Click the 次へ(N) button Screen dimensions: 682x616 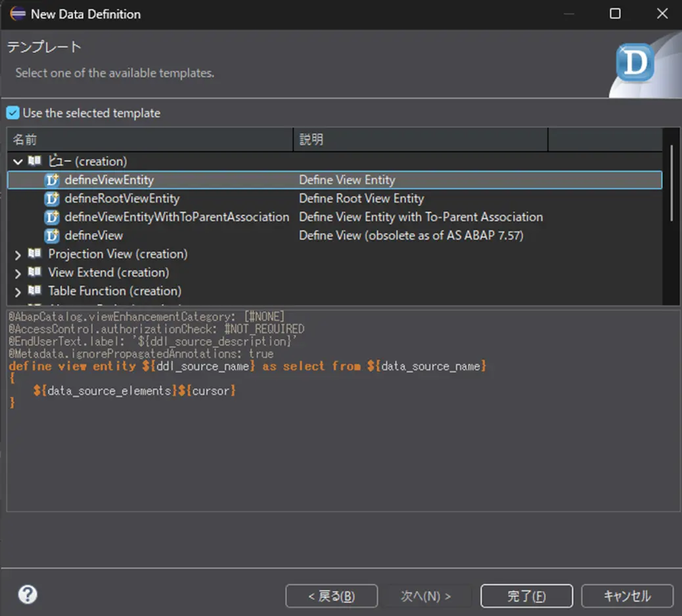click(x=426, y=596)
